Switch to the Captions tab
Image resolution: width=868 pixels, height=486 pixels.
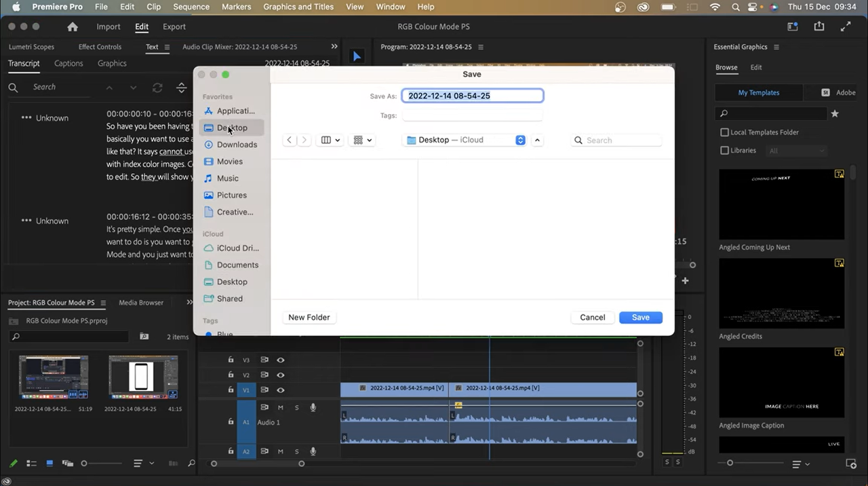[68, 63]
